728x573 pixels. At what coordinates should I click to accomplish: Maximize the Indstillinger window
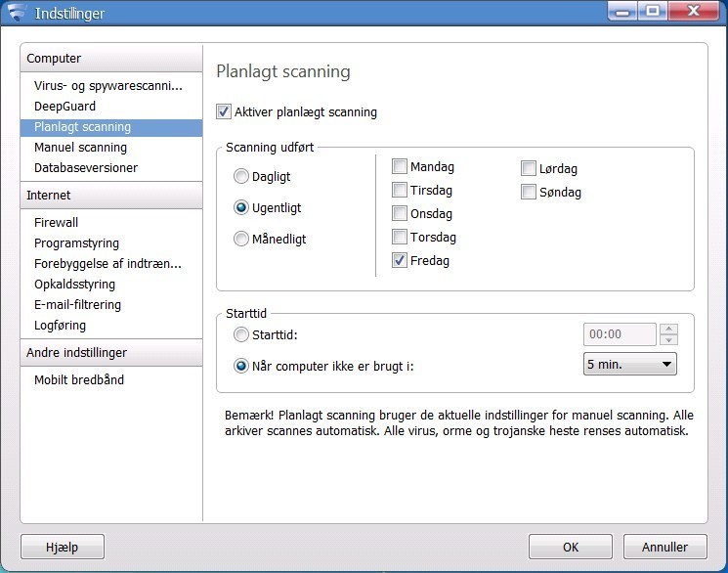click(x=653, y=11)
